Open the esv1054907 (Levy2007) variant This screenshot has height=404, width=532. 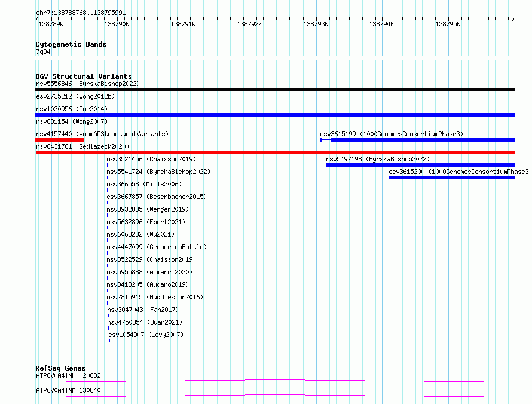click(146, 335)
